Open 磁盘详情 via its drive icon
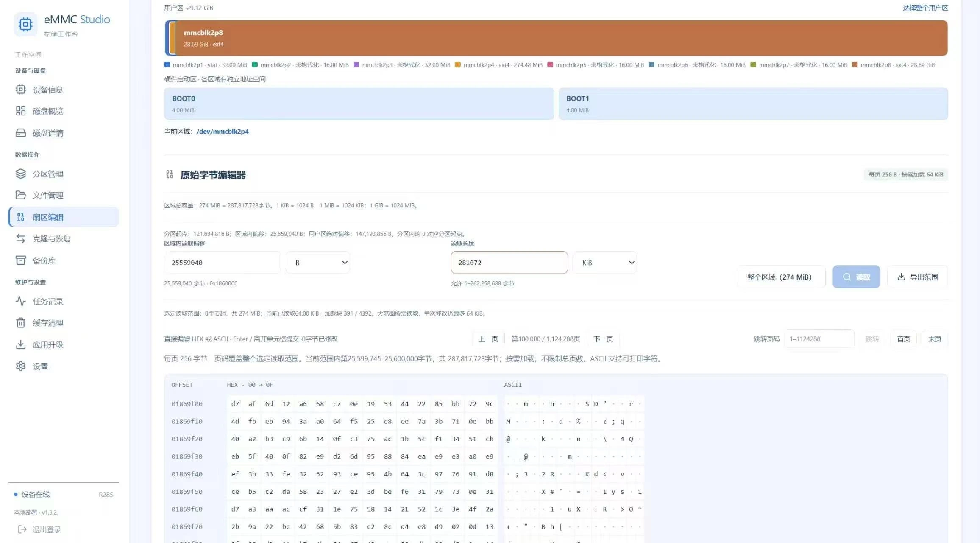The height and width of the screenshot is (543, 980). pos(20,133)
